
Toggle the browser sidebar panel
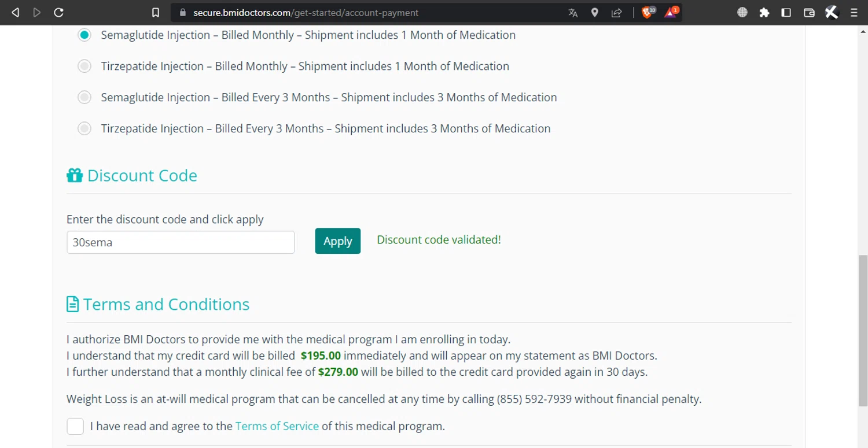click(786, 13)
